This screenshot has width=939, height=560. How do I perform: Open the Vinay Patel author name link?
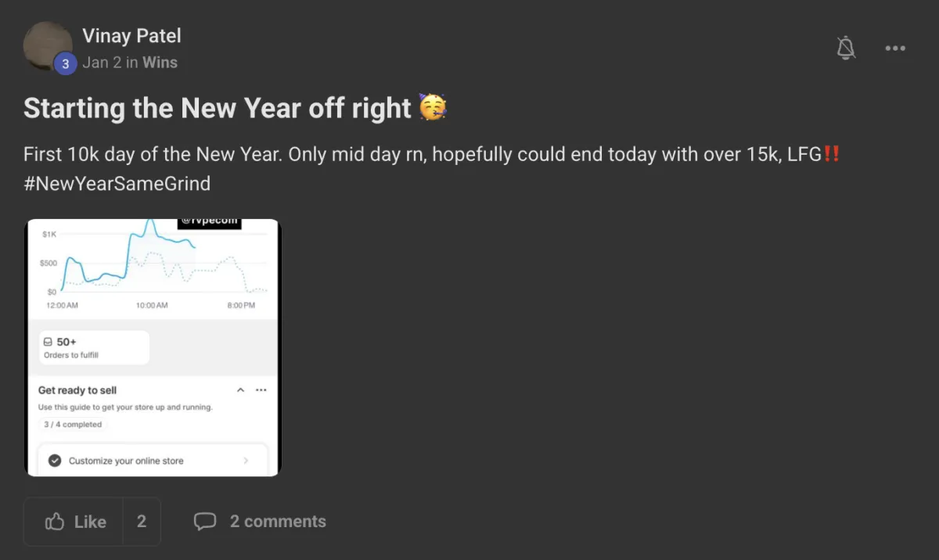[131, 35]
